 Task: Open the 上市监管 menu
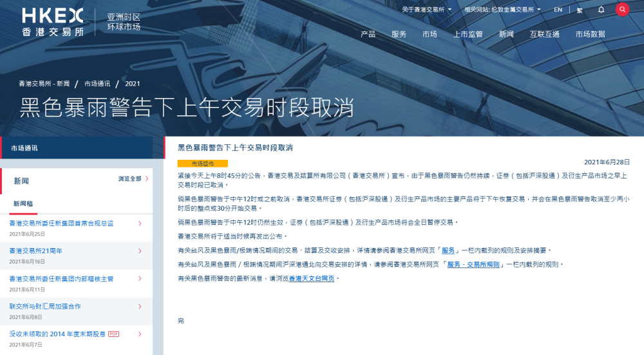point(468,34)
